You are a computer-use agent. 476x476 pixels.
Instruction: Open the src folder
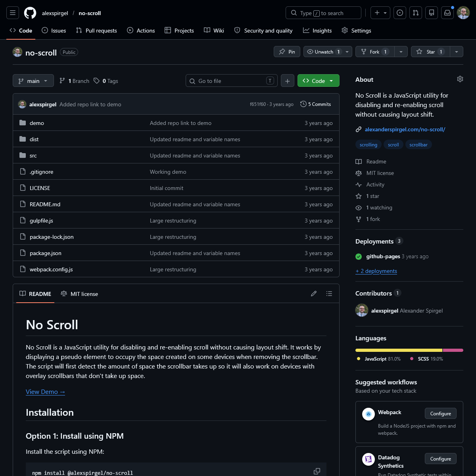coord(33,155)
